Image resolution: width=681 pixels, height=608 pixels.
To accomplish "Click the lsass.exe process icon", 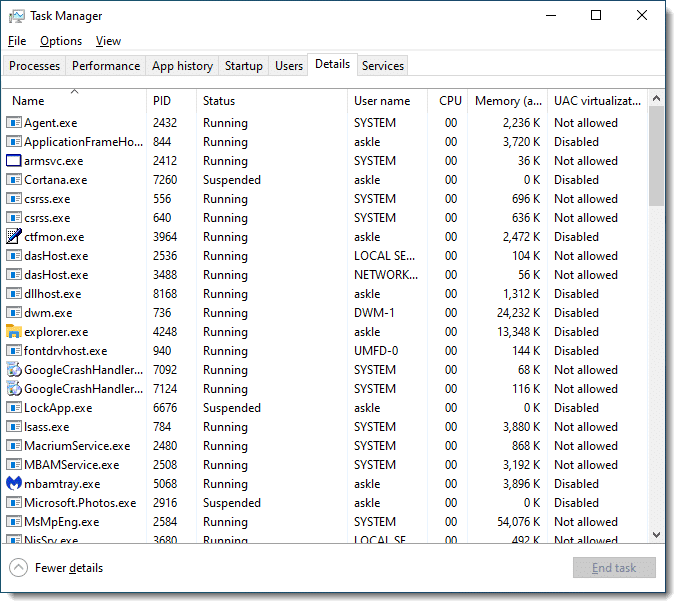I will click(14, 427).
